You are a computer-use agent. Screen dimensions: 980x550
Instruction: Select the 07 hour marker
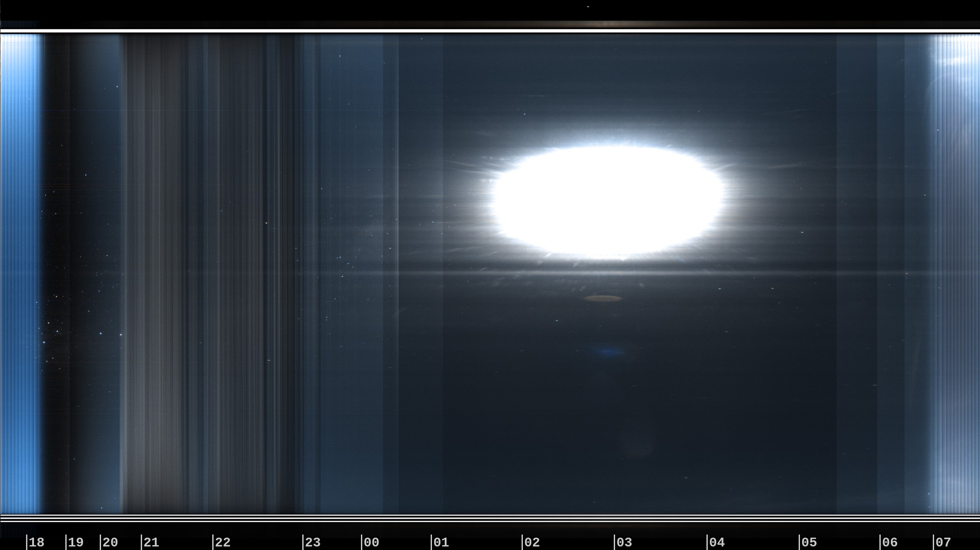point(943,542)
